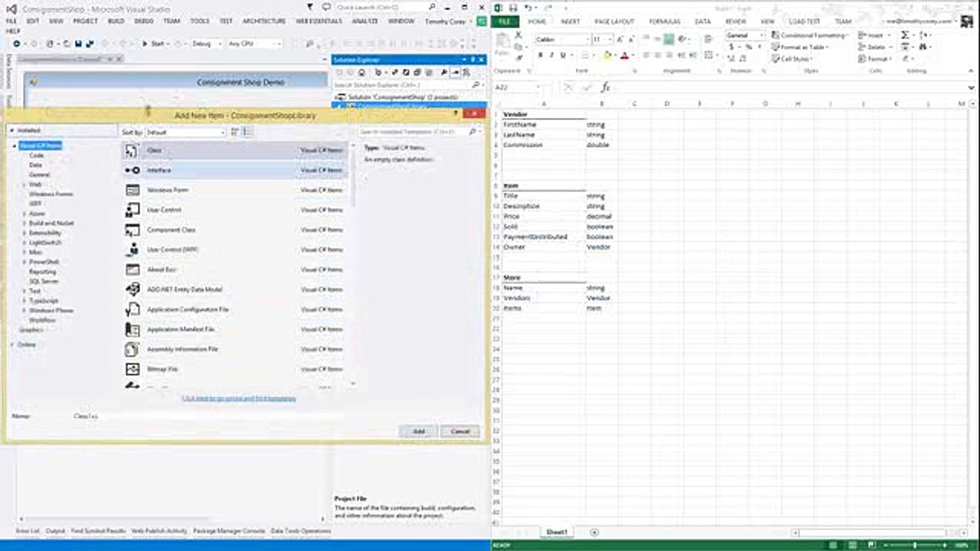Click Cut scissors icon in Excel Clipboard

(x=519, y=35)
